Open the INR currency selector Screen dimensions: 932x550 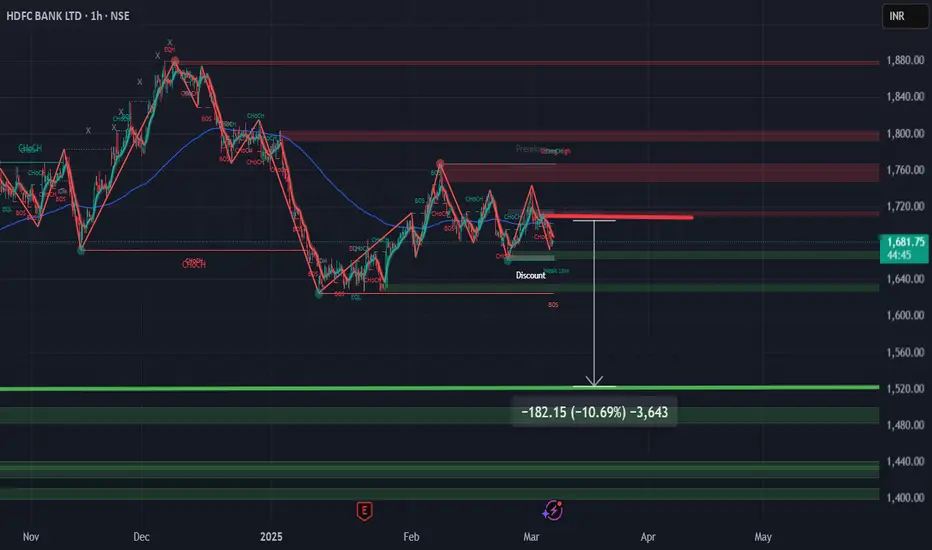(x=905, y=16)
